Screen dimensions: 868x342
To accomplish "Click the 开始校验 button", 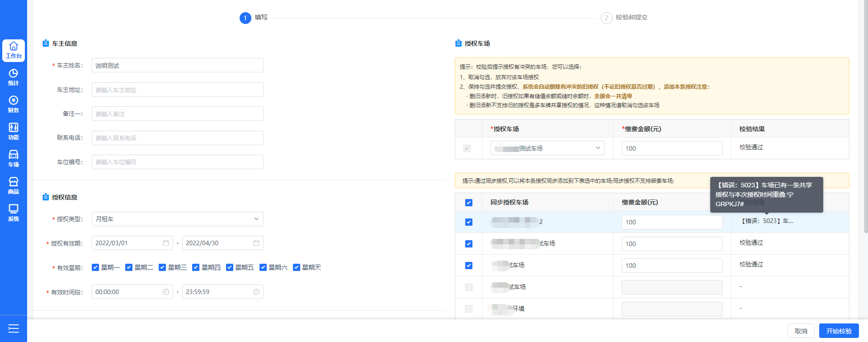I will click(839, 331).
